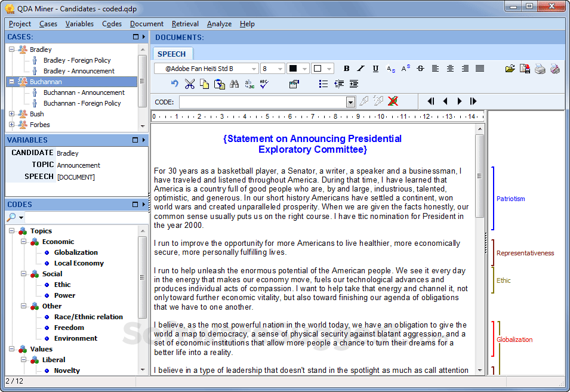Image resolution: width=570 pixels, height=392 pixels.
Task: Click the open folder icon
Action: [x=510, y=69]
